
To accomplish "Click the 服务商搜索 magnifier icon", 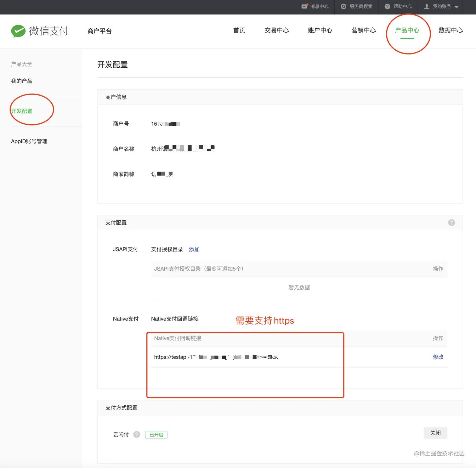I will pos(343,7).
